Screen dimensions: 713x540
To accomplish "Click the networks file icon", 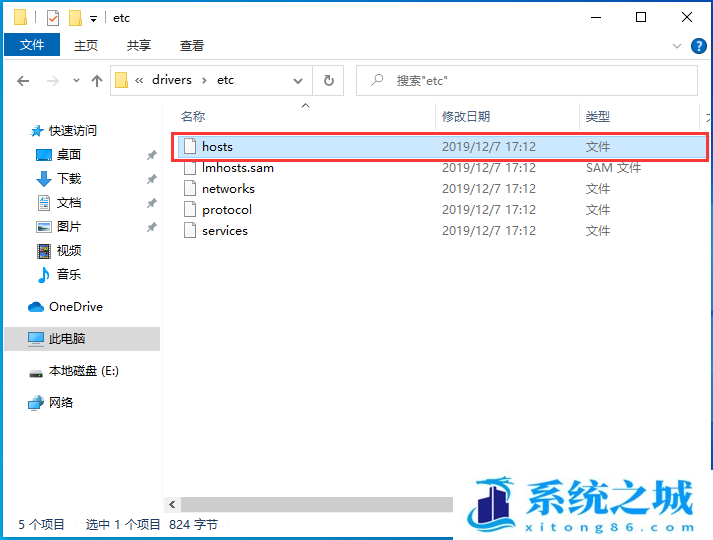I will coord(190,188).
